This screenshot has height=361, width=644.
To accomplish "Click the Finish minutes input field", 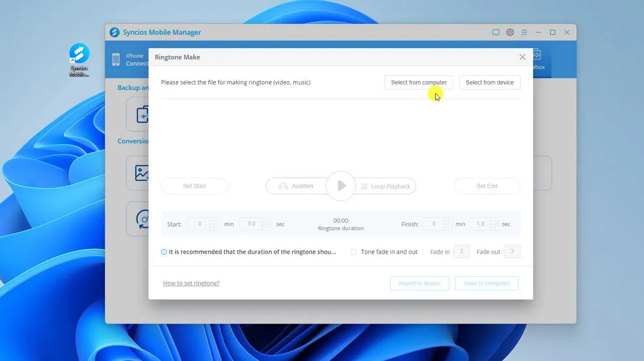I will 433,224.
